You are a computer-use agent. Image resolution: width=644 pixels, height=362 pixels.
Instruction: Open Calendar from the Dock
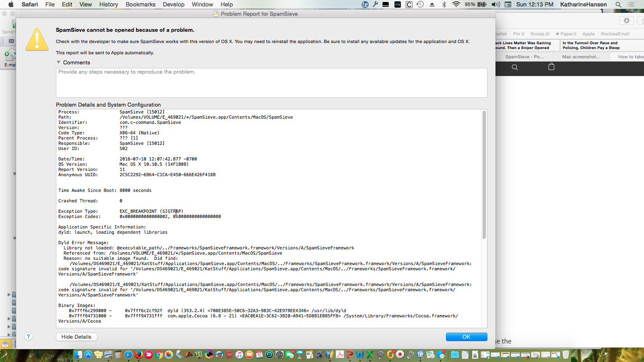pos(259,354)
